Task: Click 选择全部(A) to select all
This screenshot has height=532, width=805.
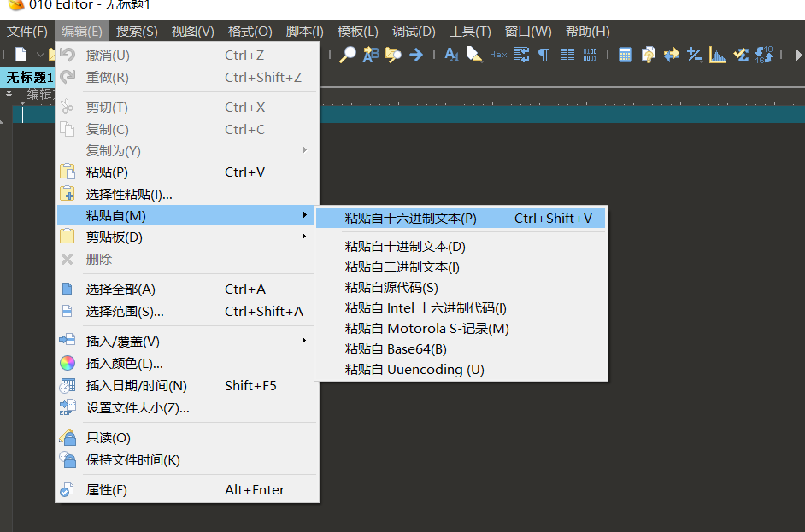Action: pyautogui.click(x=120, y=289)
